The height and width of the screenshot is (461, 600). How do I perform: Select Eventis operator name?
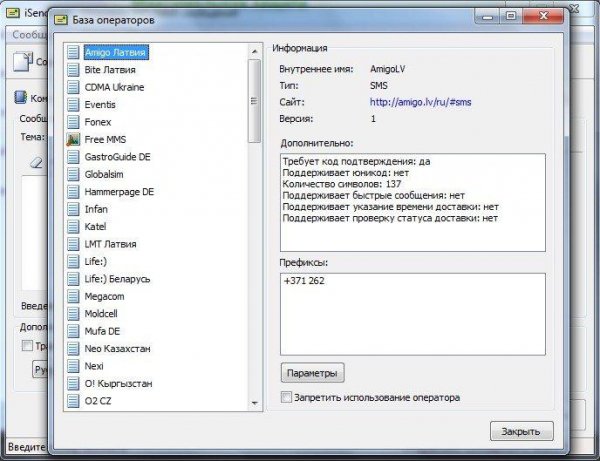coord(100,105)
